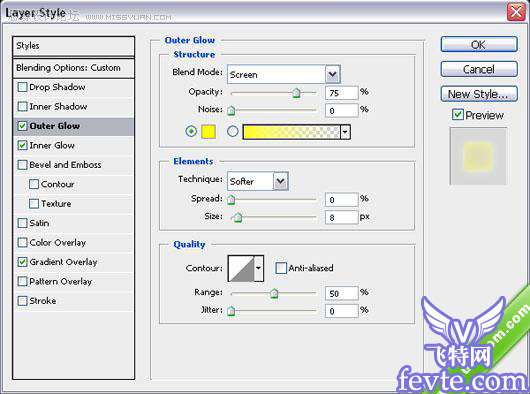The height and width of the screenshot is (394, 530).
Task: Open the gradient preset dropdown arrow
Action: [x=345, y=132]
